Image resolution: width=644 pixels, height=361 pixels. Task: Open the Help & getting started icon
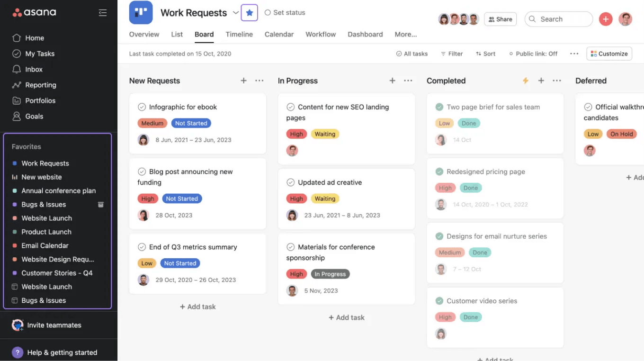pos(18,352)
